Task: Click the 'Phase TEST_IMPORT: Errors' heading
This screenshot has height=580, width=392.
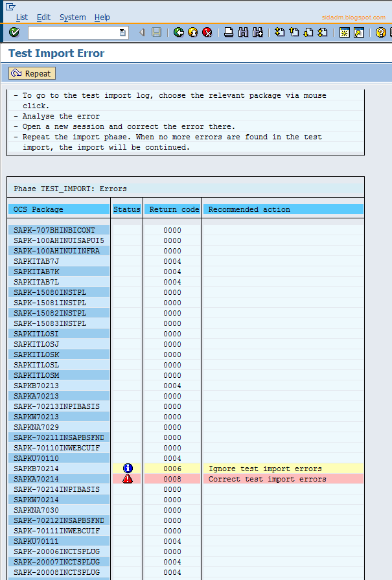Action: [70, 189]
